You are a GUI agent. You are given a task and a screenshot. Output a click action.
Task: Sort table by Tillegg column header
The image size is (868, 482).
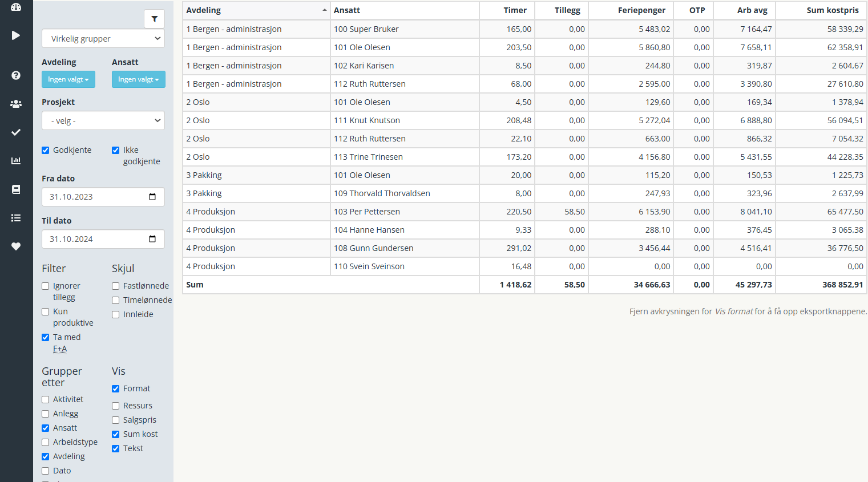click(562, 10)
